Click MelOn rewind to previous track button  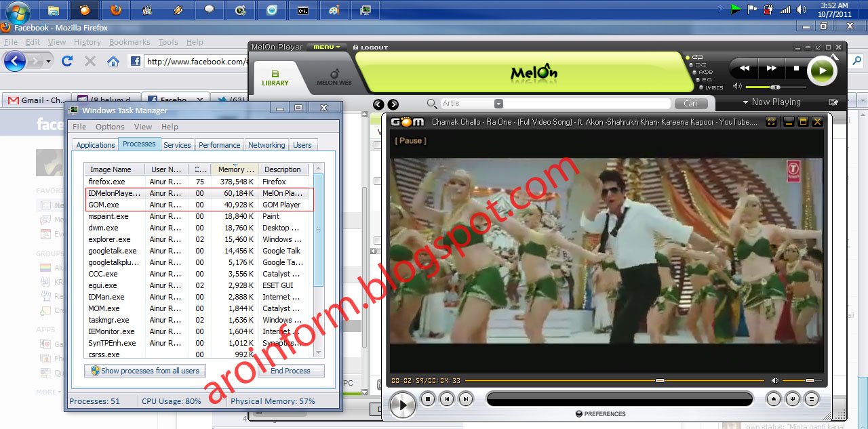(x=745, y=68)
